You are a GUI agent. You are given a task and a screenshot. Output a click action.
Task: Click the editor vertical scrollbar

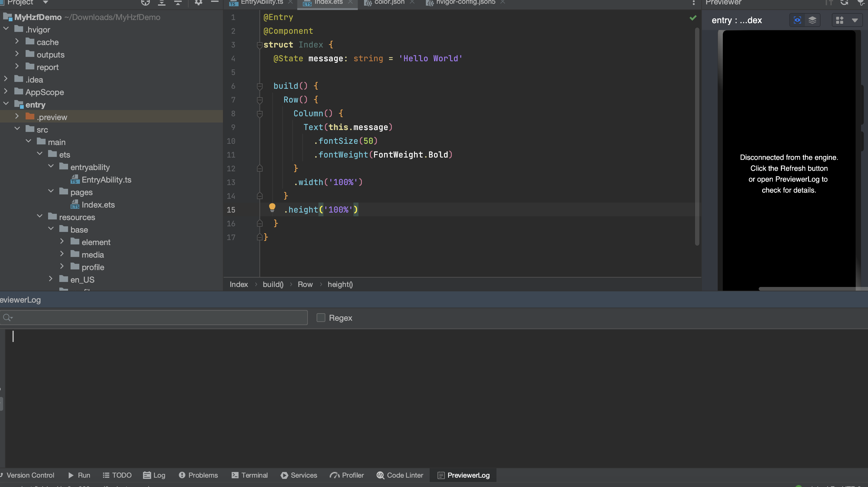[697, 135]
